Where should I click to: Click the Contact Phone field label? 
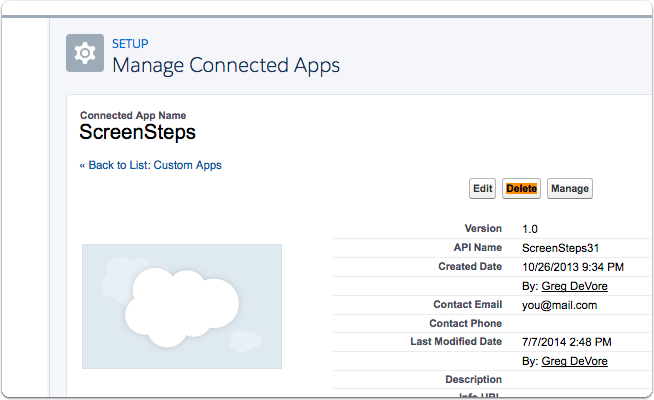pyautogui.click(x=465, y=323)
